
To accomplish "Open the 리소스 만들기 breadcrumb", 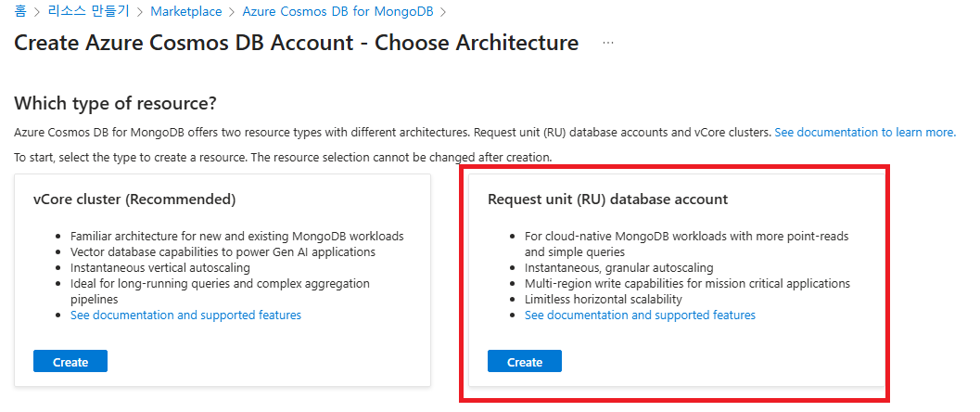I will pos(87,11).
